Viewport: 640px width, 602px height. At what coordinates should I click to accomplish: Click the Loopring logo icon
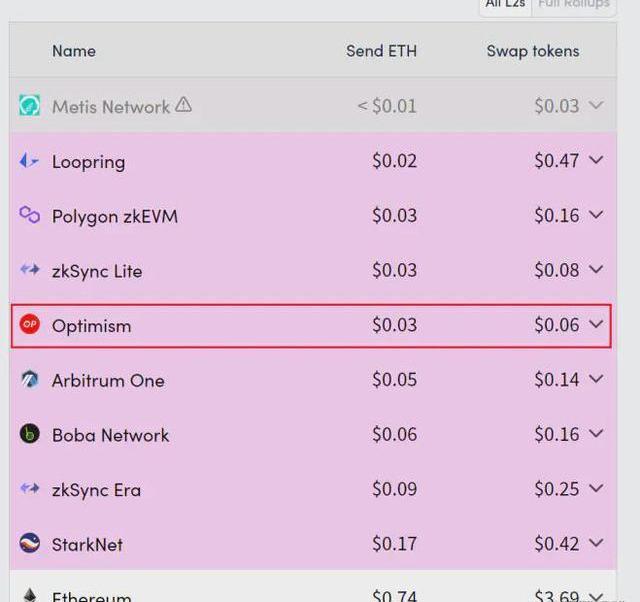click(x=29, y=161)
